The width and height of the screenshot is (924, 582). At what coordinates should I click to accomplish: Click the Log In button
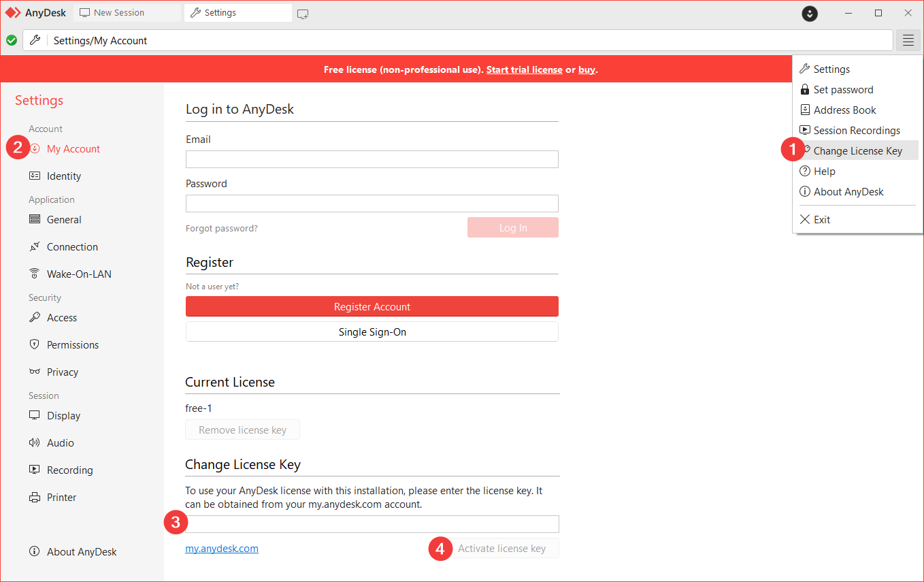[x=513, y=227]
